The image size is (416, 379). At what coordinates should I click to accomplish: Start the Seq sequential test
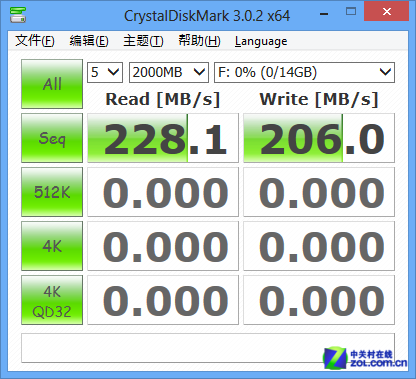point(52,138)
